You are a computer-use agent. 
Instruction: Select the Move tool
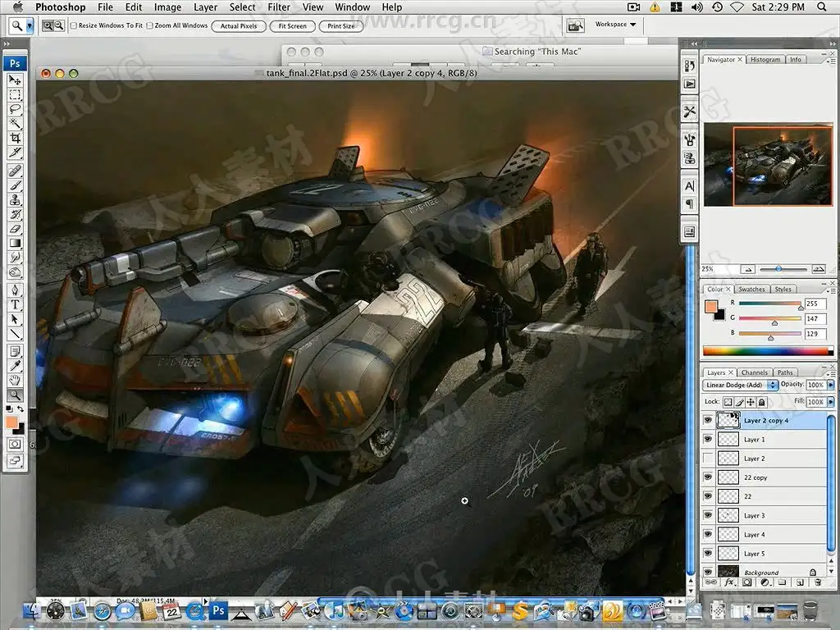(x=15, y=80)
